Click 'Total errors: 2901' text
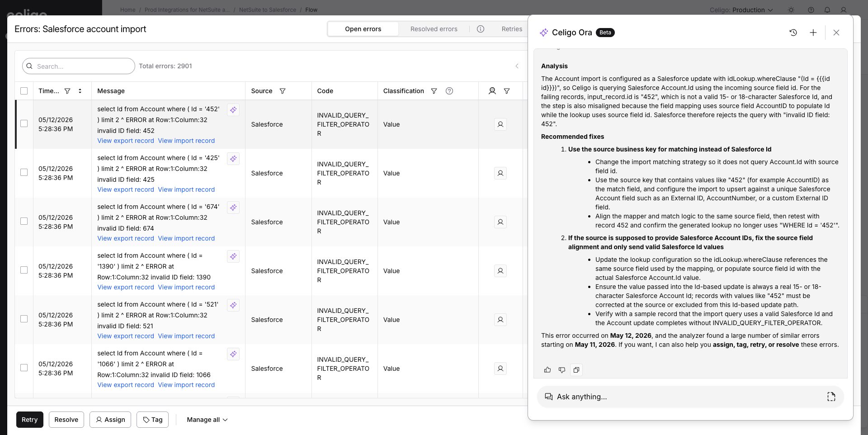 (165, 66)
